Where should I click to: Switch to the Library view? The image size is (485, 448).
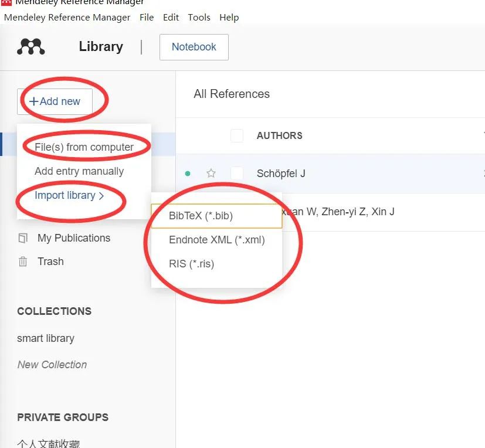click(101, 47)
